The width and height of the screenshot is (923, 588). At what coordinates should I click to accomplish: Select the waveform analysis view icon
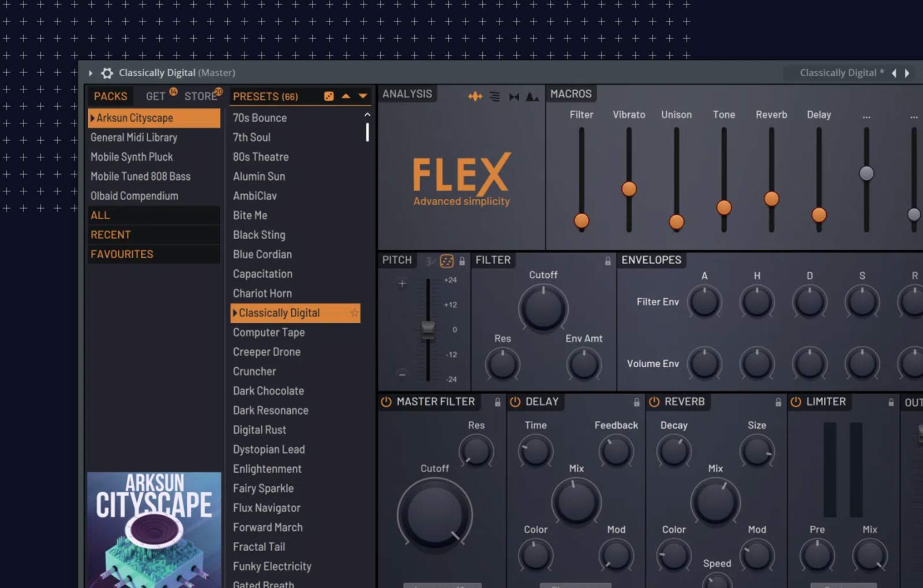point(475,96)
